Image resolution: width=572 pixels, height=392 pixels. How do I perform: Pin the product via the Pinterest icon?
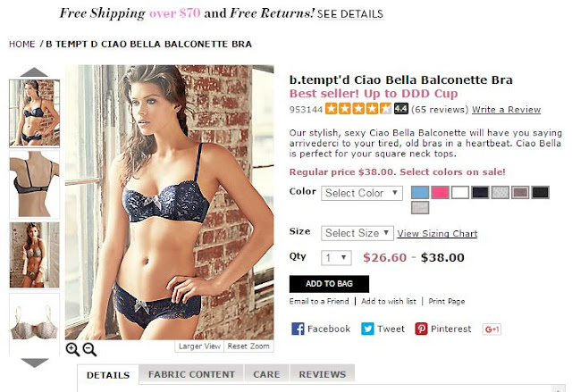pos(421,329)
